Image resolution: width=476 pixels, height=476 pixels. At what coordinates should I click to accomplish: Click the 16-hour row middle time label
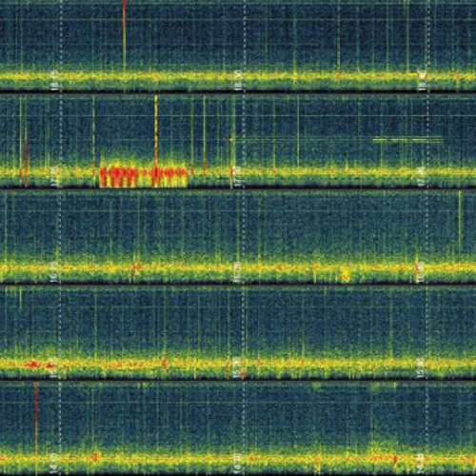pyautogui.click(x=237, y=272)
